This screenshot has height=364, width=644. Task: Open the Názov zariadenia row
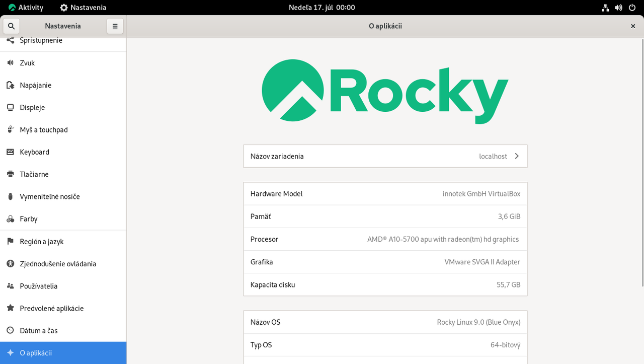385,156
